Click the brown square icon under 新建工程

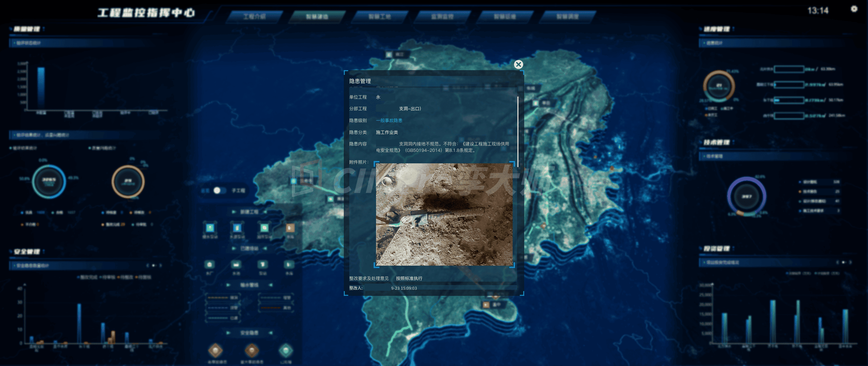[290, 228]
